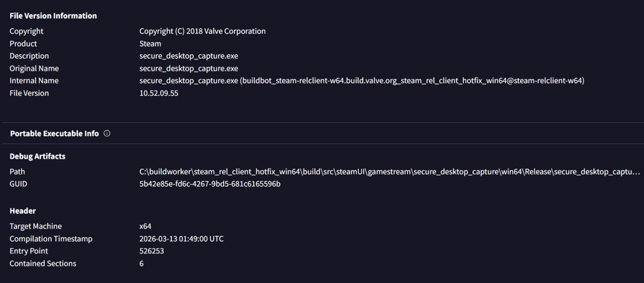Select contained sections value 6
This screenshot has width=644, height=283.
tap(141, 264)
